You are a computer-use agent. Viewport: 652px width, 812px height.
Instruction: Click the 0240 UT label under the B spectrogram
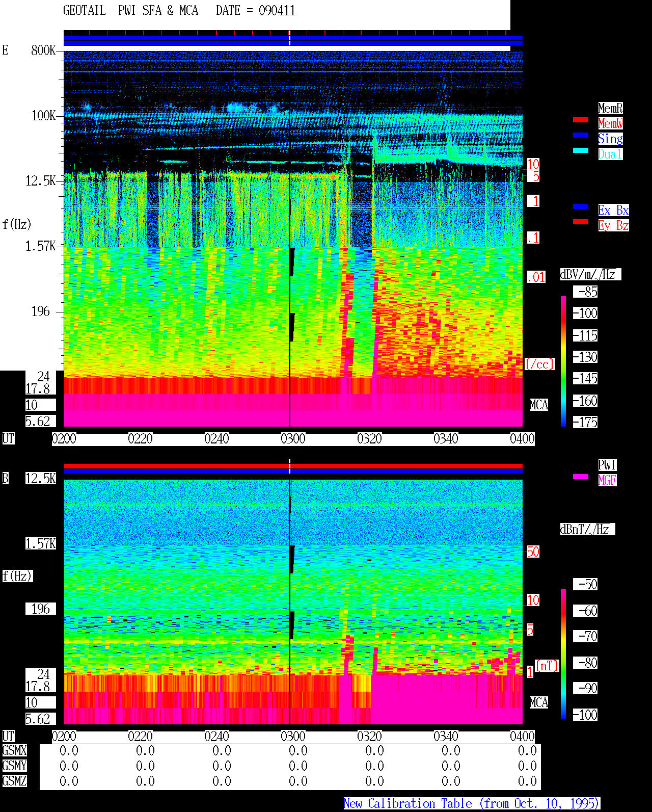[x=216, y=736]
